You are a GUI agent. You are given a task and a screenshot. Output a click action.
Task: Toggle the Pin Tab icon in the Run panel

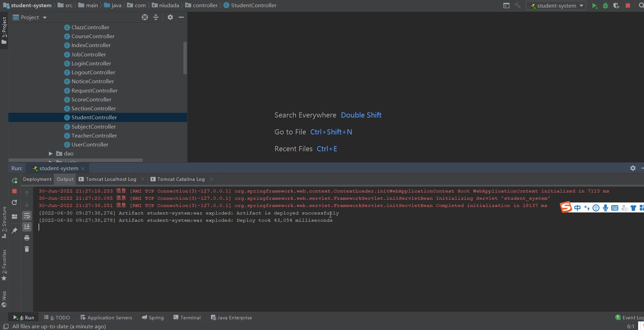[x=14, y=231]
